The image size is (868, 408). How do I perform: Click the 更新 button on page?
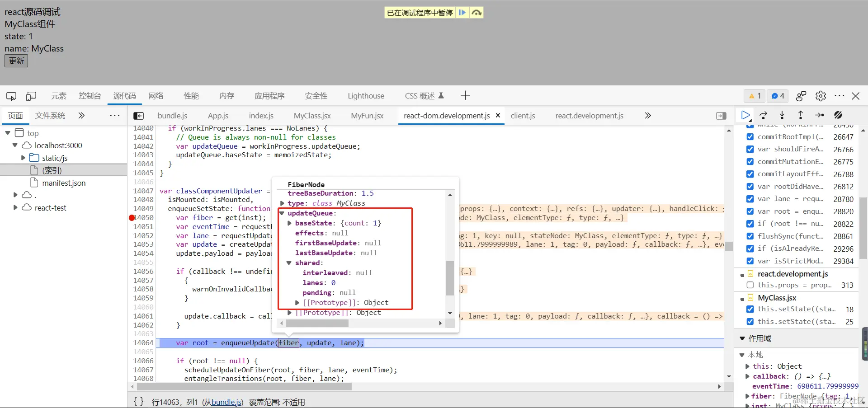[16, 61]
